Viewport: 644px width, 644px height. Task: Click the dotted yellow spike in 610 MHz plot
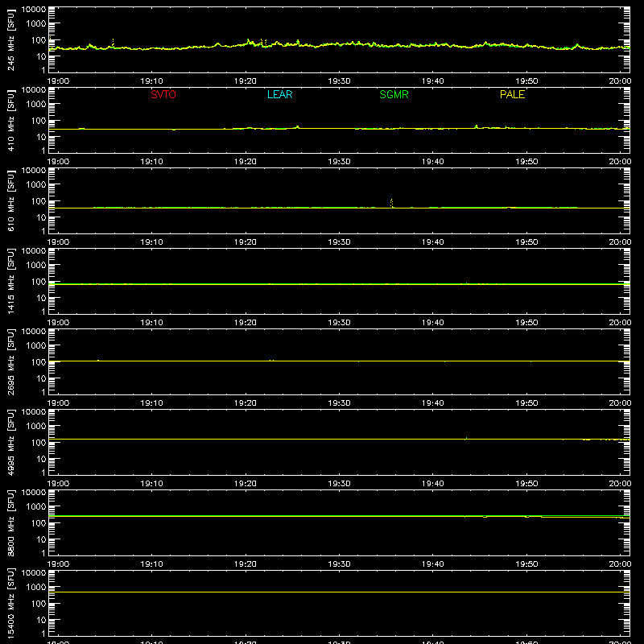(391, 203)
